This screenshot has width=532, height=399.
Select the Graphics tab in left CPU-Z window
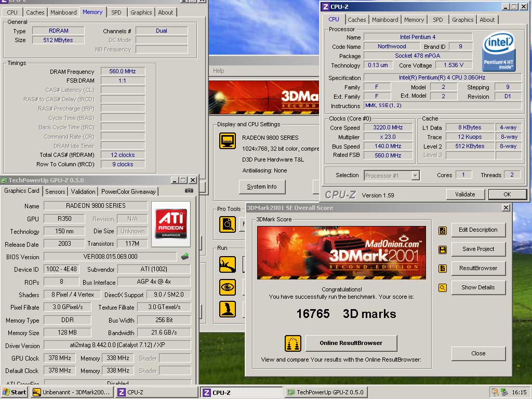click(x=141, y=12)
